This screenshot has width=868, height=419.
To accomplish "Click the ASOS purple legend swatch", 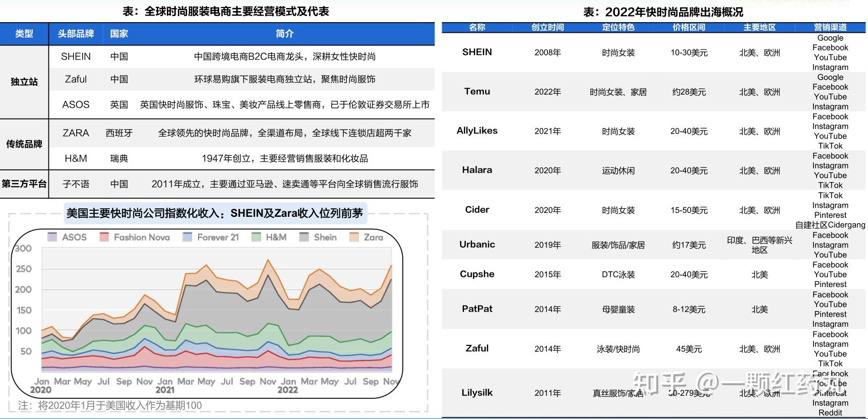I will click(x=52, y=237).
